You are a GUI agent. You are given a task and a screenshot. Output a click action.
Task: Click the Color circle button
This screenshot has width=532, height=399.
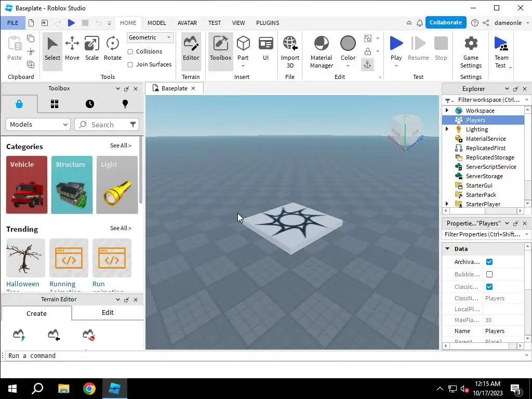coord(348,44)
